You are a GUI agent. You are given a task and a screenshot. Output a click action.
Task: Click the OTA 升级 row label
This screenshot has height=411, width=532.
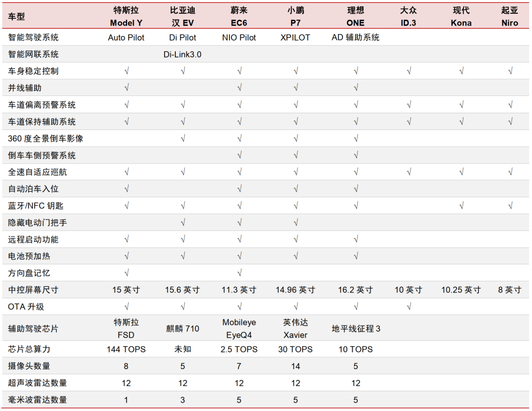(26, 307)
